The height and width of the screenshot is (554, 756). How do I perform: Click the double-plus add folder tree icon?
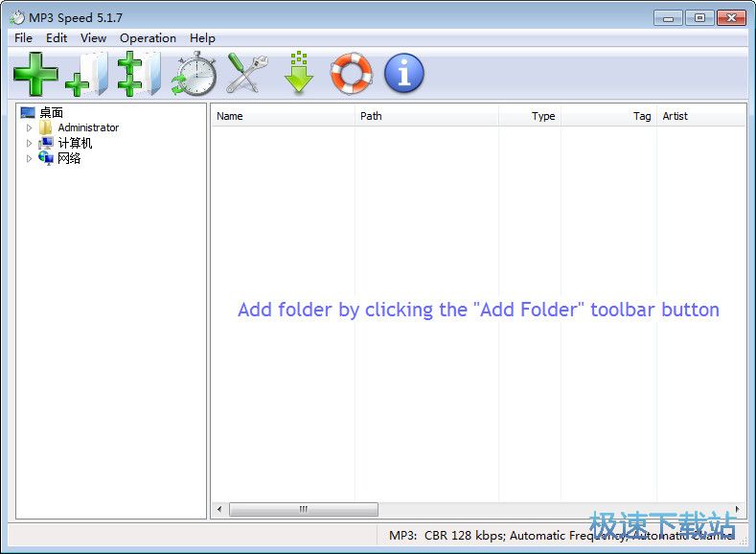coord(139,74)
